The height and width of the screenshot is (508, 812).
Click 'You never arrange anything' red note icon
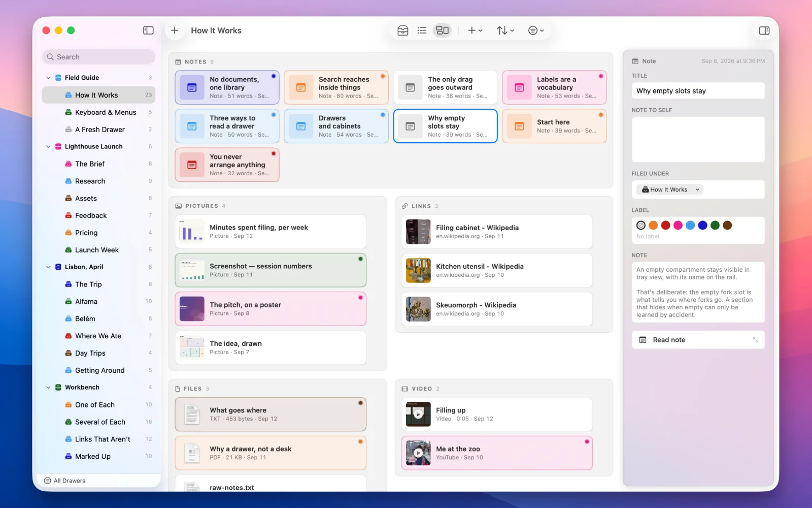[192, 165]
